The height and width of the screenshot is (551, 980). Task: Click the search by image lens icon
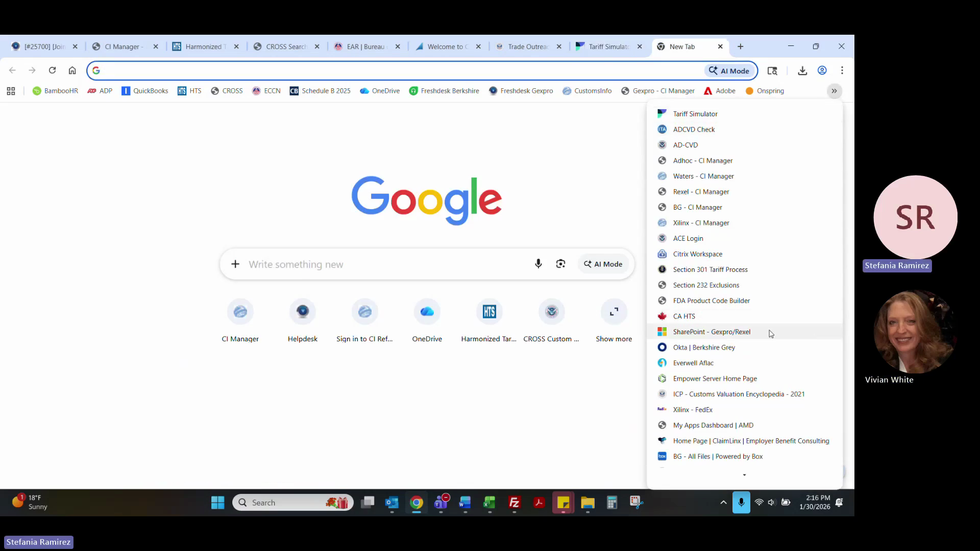(x=560, y=264)
